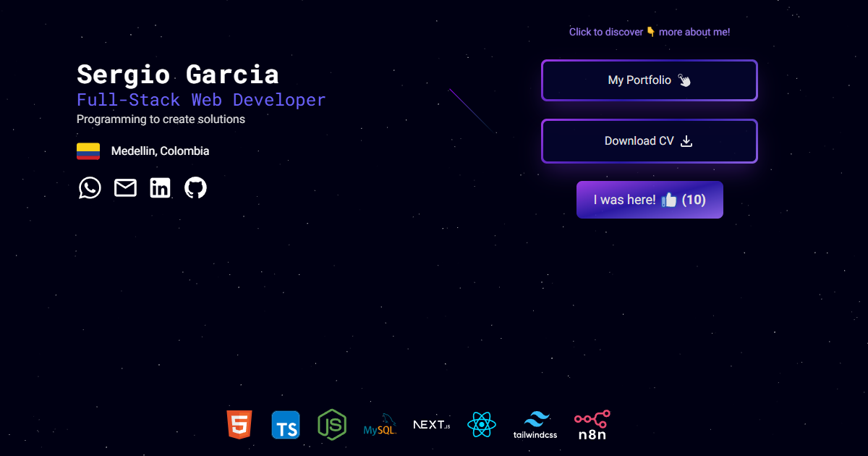Click the email envelope icon
This screenshot has height=456, width=868.
[124, 187]
